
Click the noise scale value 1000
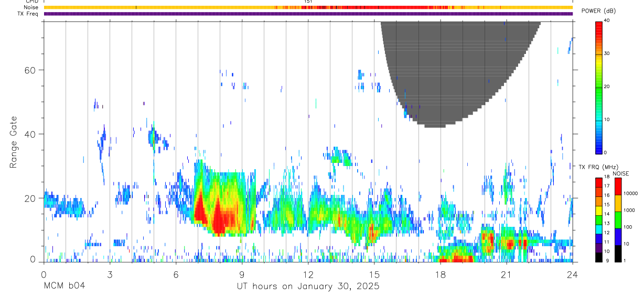click(629, 211)
